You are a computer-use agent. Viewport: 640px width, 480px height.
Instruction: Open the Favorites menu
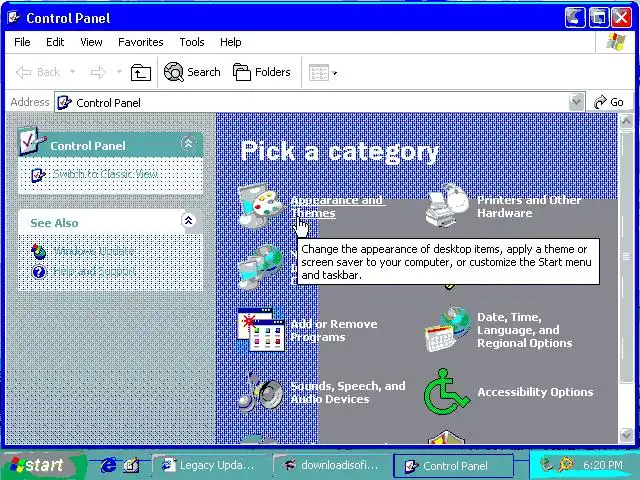(x=140, y=42)
